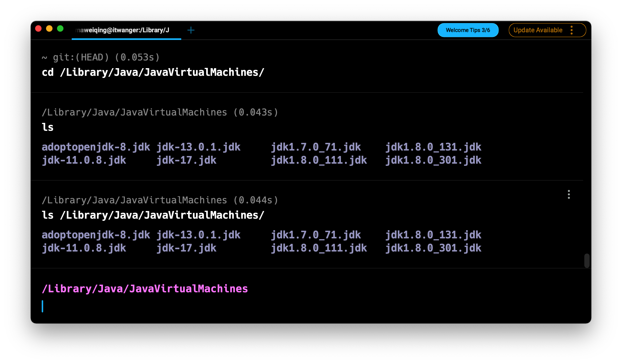622x364 pixels.
Task: Click the pink /Library/Java/JavaVirtualMachines prompt path
Action: pos(145,289)
